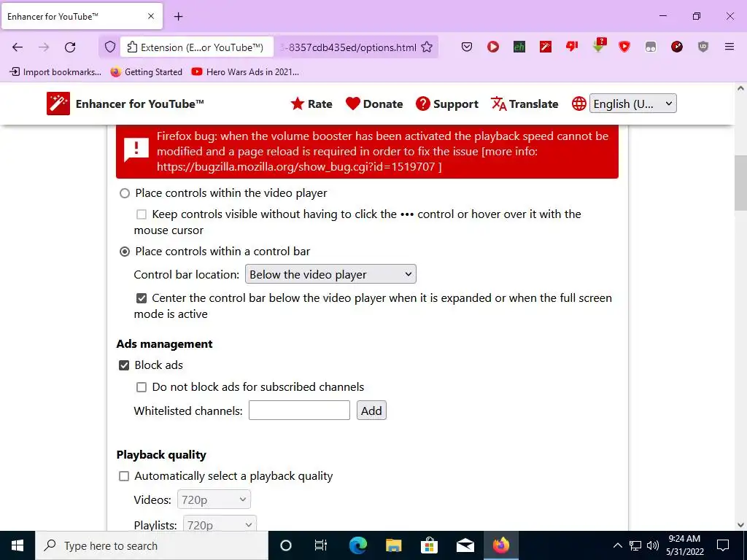Select 'Place controls within the video player'
Screen dimensions: 747x560
[124, 193]
